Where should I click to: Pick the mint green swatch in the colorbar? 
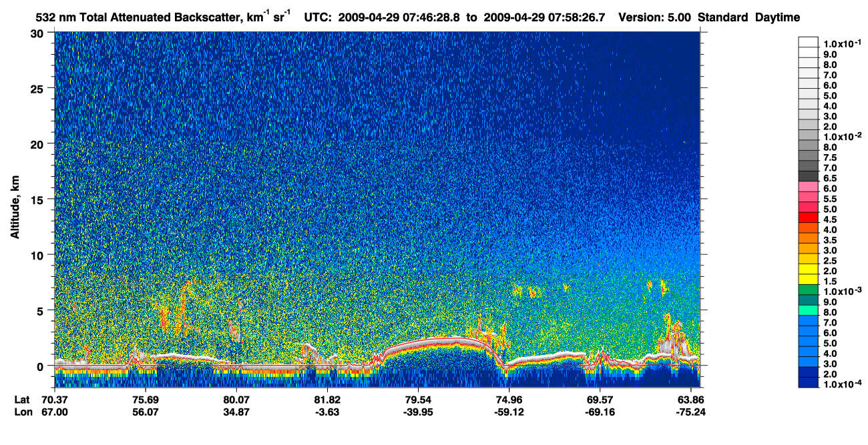pos(808,310)
